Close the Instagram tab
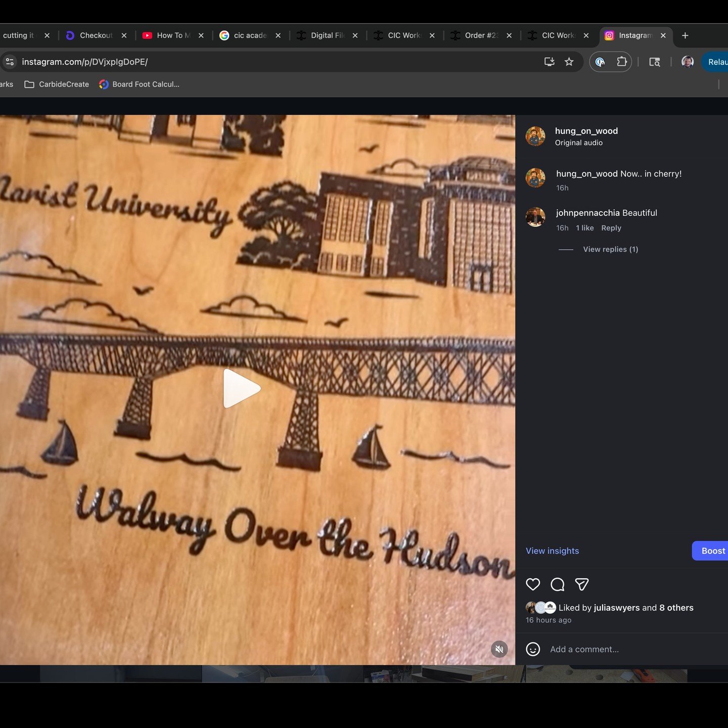 663,35
